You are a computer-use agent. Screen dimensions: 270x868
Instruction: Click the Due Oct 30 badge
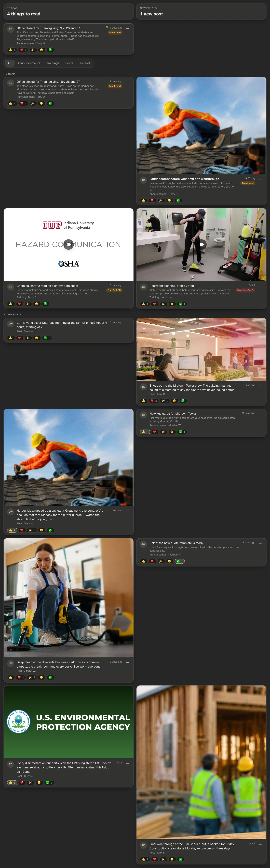[x=114, y=290]
